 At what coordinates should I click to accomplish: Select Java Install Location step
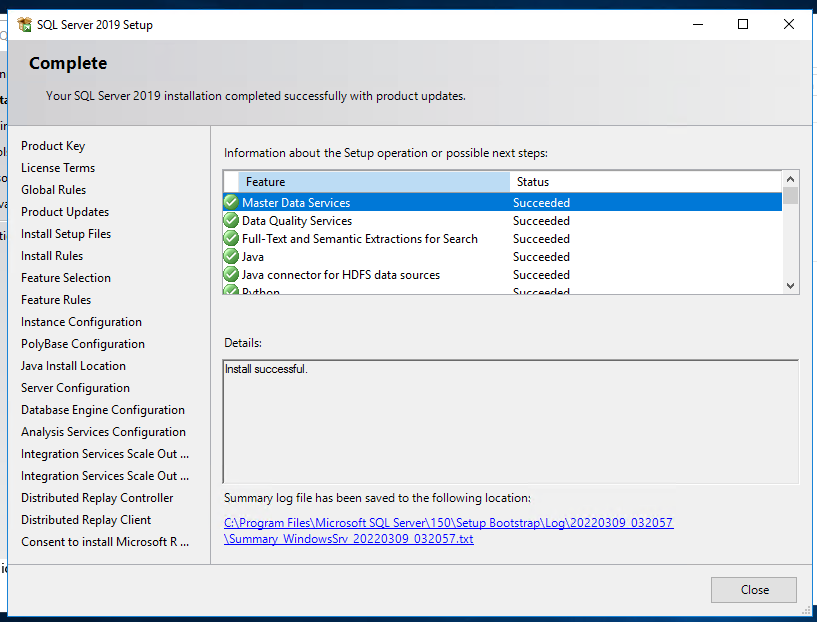pos(73,366)
